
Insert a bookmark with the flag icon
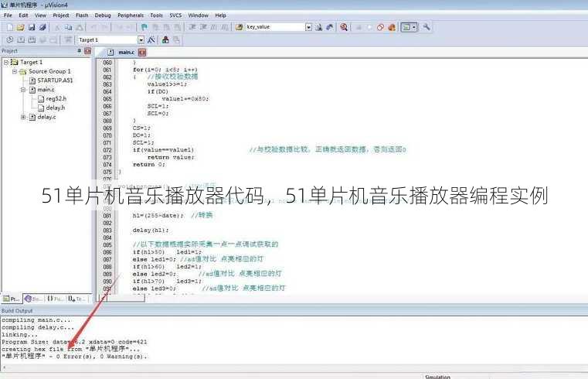[x=144, y=27]
